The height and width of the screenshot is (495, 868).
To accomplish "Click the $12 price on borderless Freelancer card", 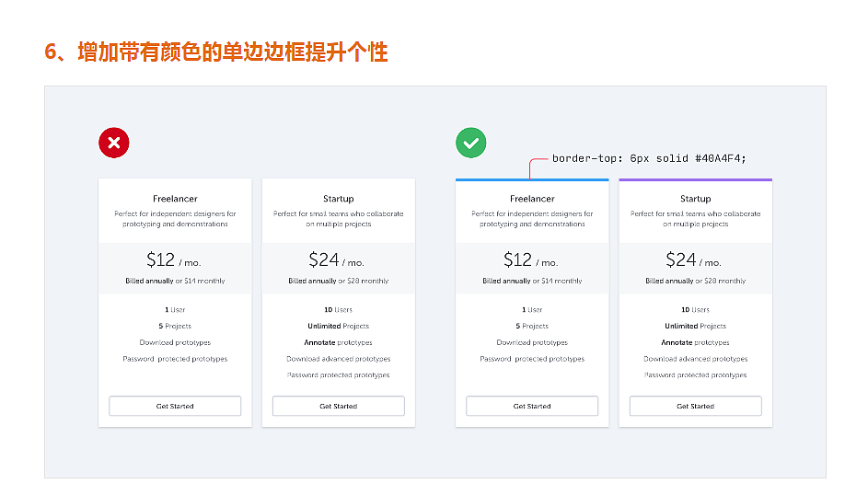I will pos(161,260).
